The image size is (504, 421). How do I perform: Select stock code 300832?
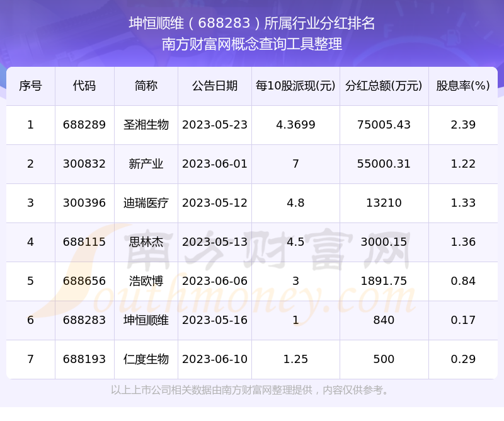84,164
